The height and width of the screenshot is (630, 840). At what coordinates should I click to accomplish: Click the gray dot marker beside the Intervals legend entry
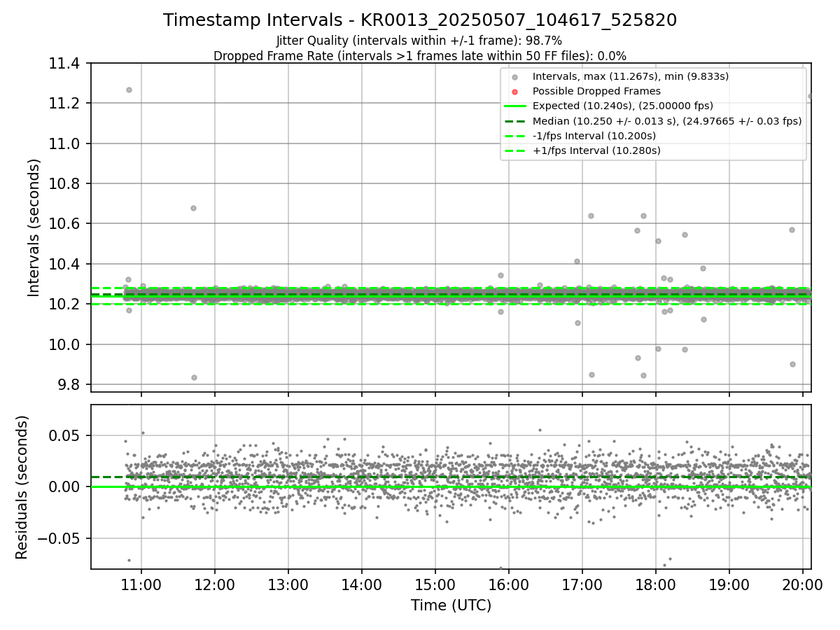point(514,77)
